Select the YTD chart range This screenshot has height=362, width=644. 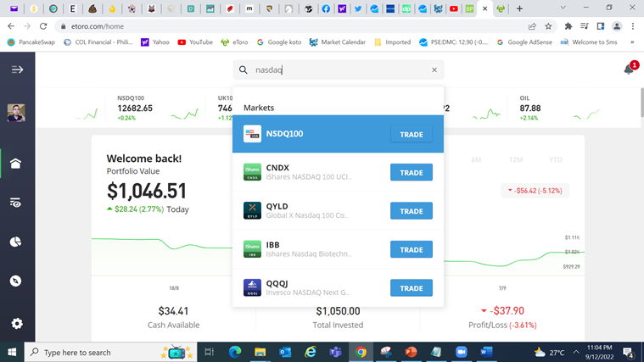point(555,159)
